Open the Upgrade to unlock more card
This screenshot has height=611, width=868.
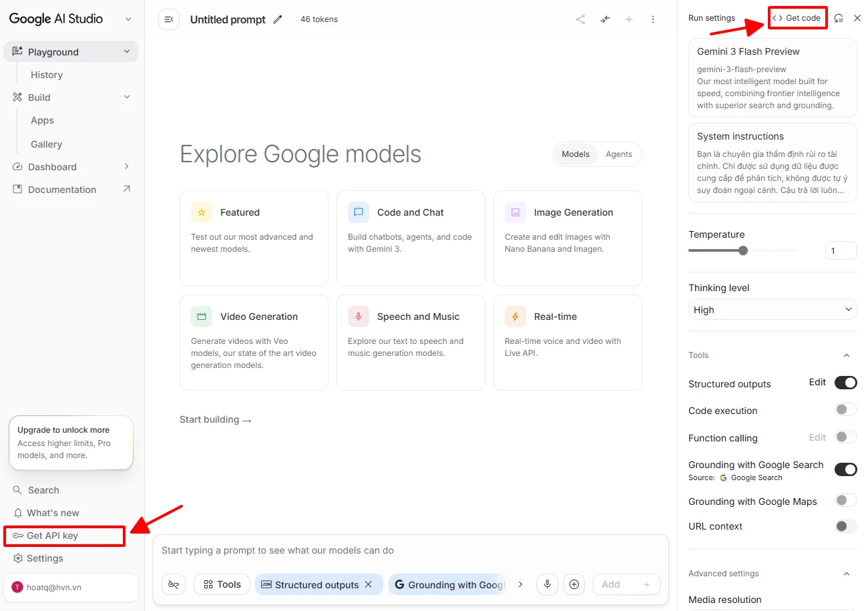pos(71,443)
